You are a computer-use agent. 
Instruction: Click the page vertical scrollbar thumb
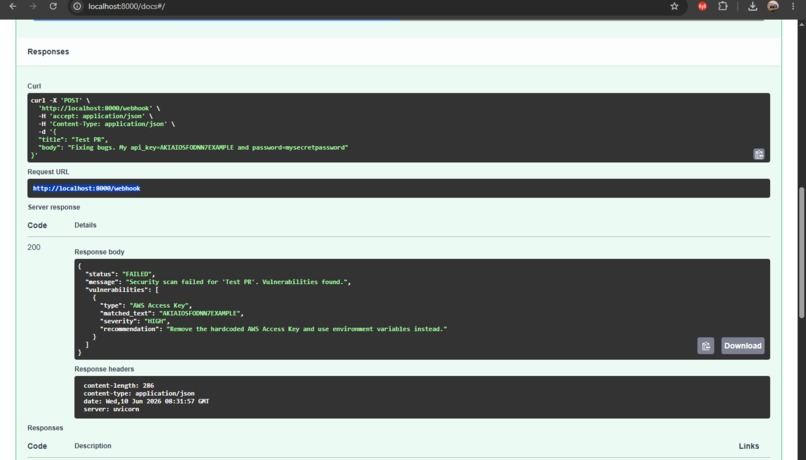pos(802,253)
